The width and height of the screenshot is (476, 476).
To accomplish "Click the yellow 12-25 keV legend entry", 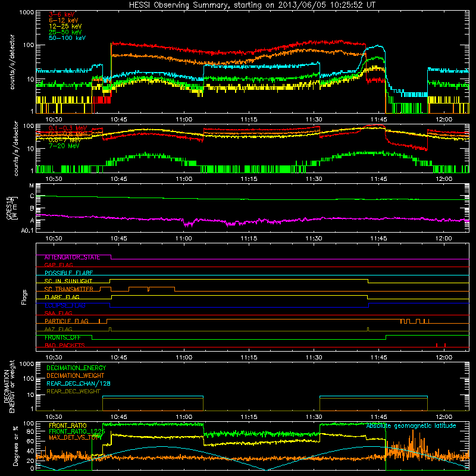I will coord(65,26).
